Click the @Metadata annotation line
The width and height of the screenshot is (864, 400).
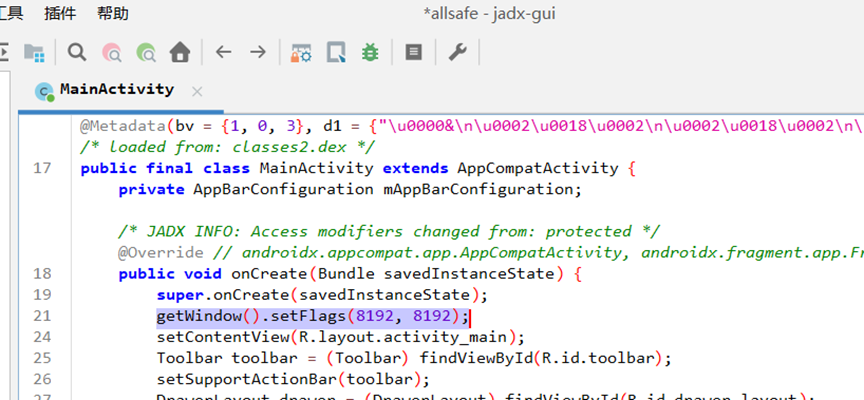tap(472, 126)
